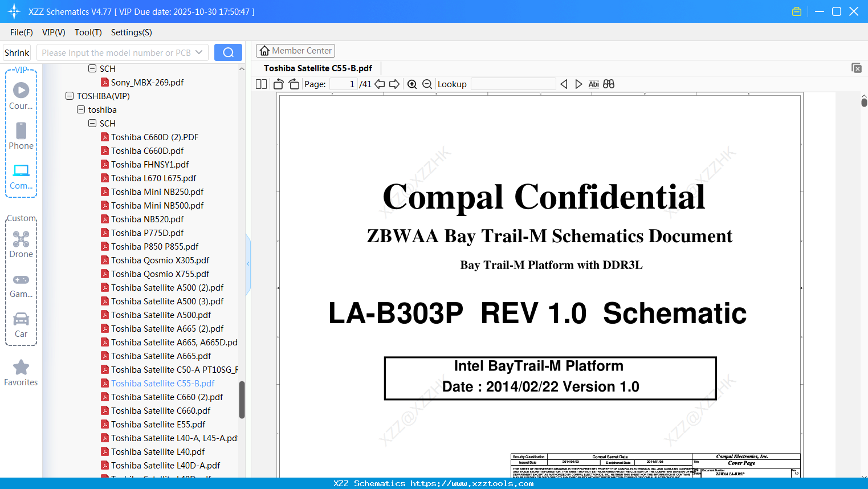The height and width of the screenshot is (489, 868).
Task: Open Toshiba Satellite C660.pdf
Action: point(161,410)
